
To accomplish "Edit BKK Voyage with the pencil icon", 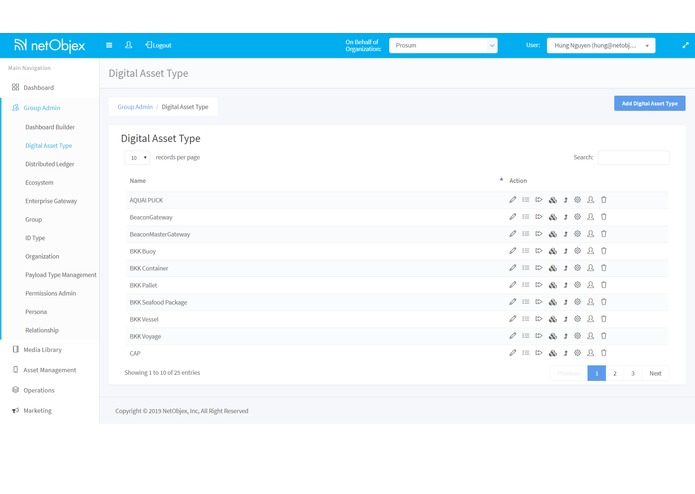I will click(512, 336).
